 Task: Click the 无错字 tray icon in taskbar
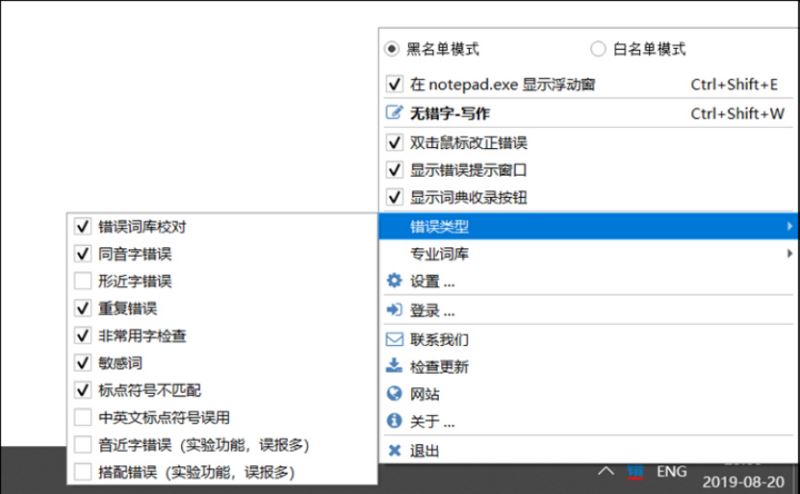point(635,472)
